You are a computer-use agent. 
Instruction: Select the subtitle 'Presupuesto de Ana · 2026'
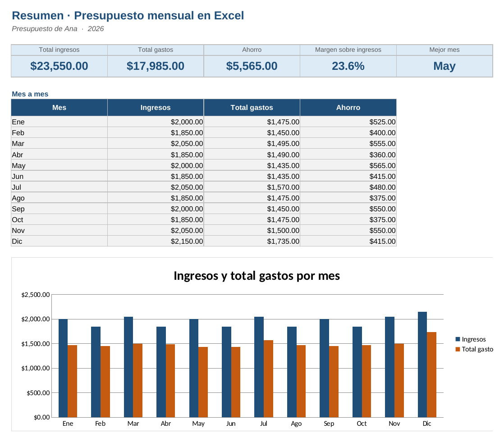(x=58, y=28)
